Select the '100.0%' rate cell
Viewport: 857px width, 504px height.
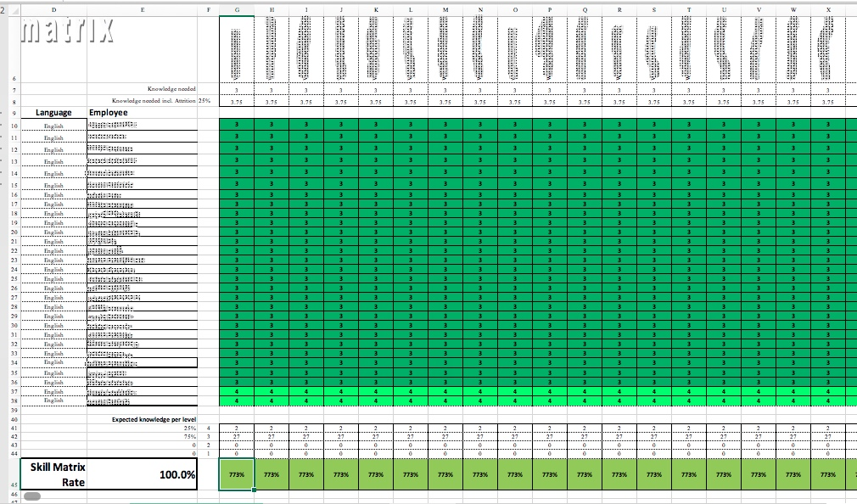[x=142, y=474]
